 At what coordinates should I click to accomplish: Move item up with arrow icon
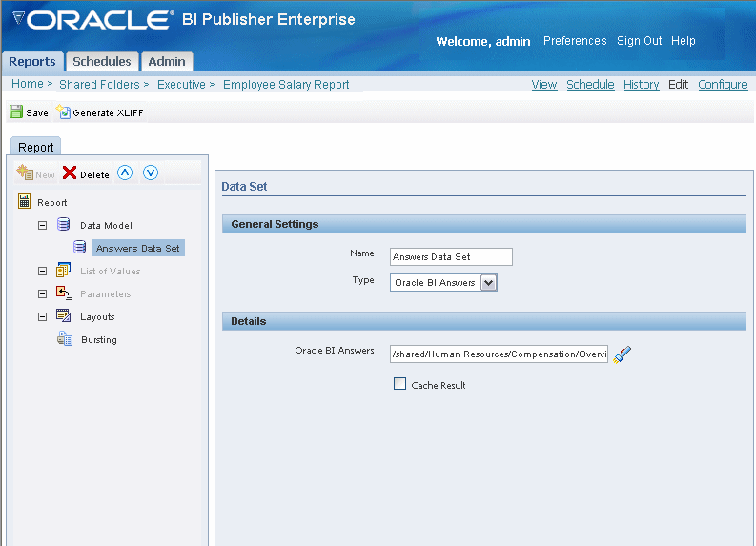[x=125, y=172]
